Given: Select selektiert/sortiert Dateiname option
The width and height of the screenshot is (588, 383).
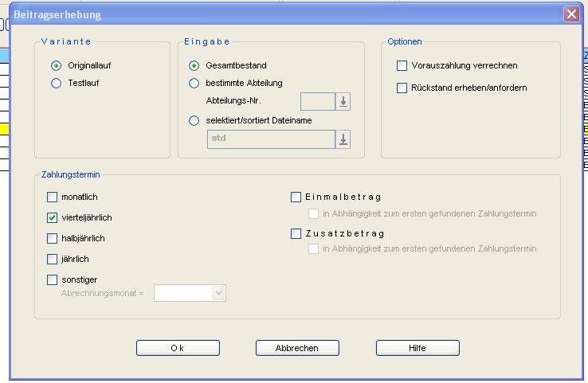Looking at the screenshot, I should tap(194, 121).
